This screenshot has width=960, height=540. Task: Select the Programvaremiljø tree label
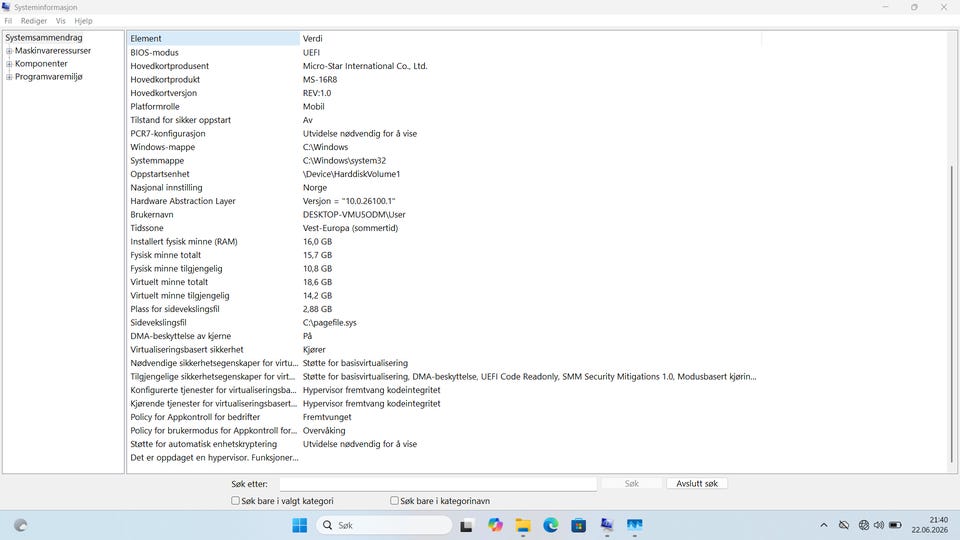click(x=48, y=77)
